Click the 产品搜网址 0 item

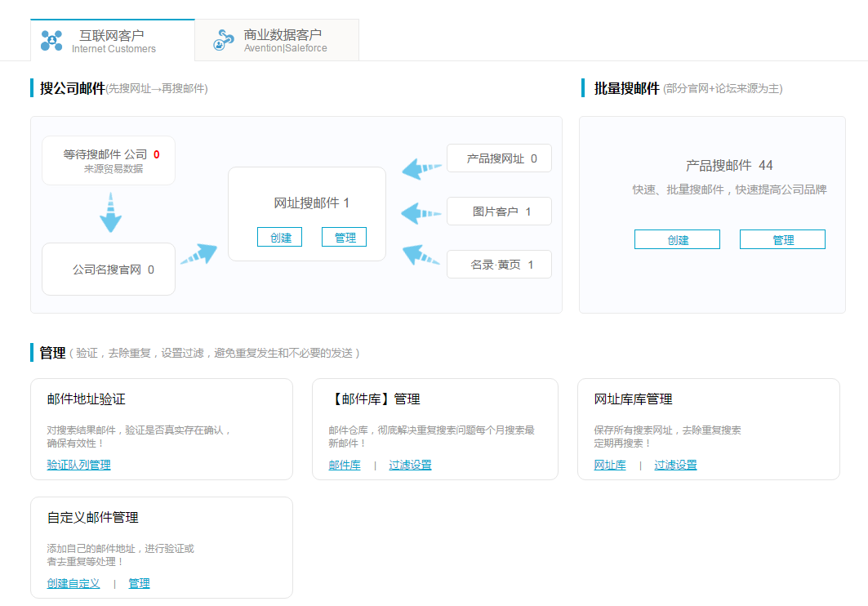pyautogui.click(x=499, y=158)
